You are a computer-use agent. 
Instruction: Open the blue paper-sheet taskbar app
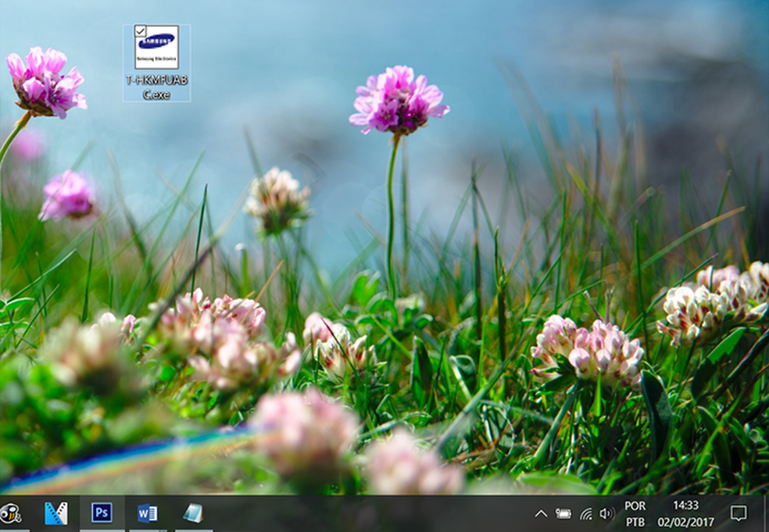[193, 513]
